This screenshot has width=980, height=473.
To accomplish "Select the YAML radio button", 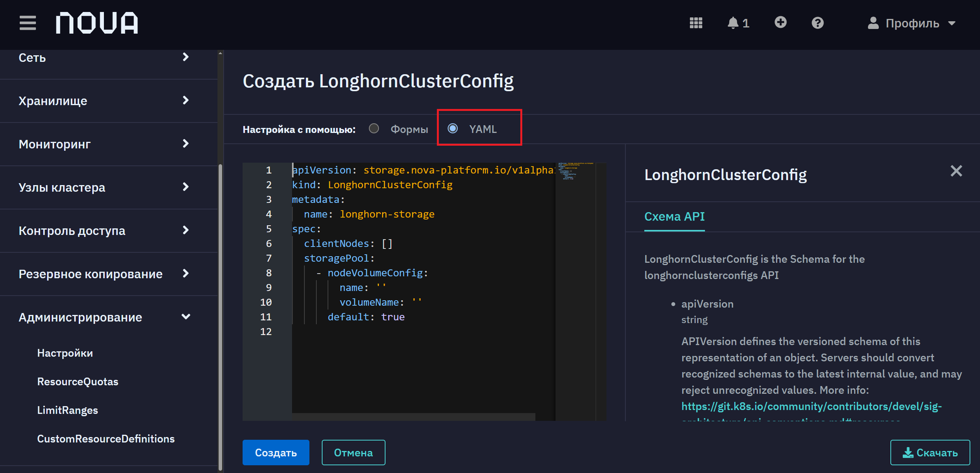I will coord(452,128).
